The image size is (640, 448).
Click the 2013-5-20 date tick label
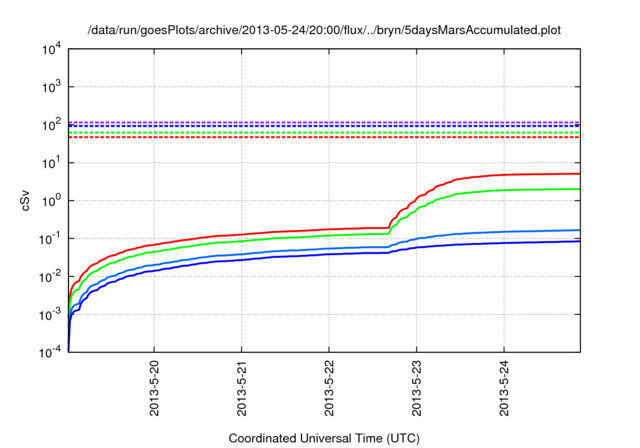pos(154,388)
